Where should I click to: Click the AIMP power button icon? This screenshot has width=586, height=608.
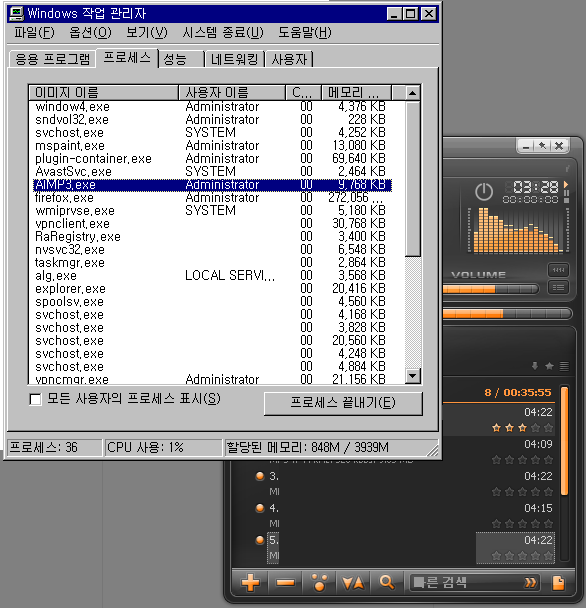[484, 192]
